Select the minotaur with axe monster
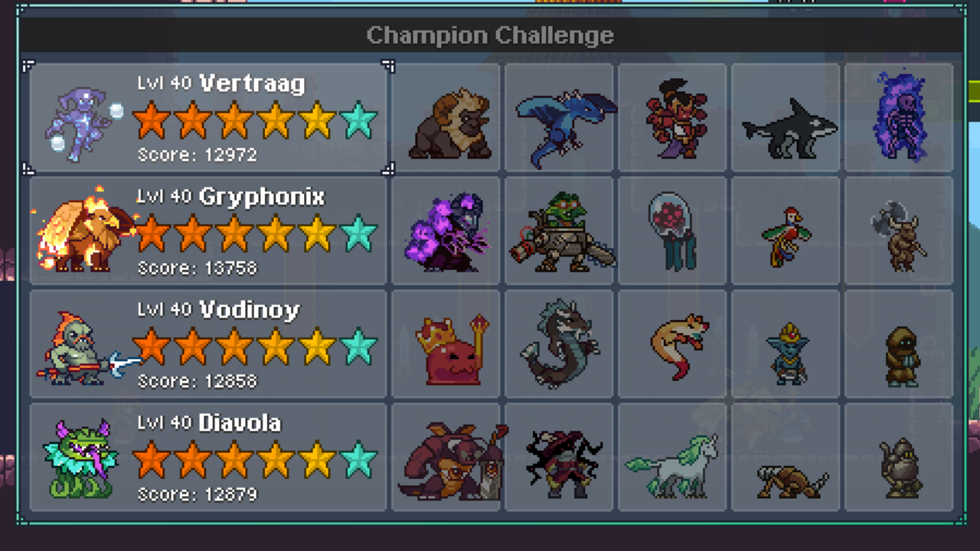Screen dimensions: 980x551 [x=899, y=231]
